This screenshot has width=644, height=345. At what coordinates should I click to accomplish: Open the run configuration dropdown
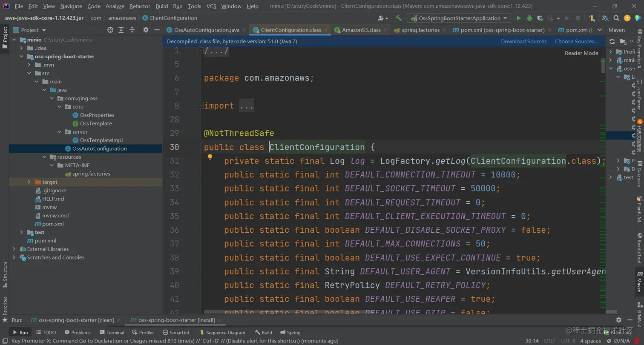[458, 18]
